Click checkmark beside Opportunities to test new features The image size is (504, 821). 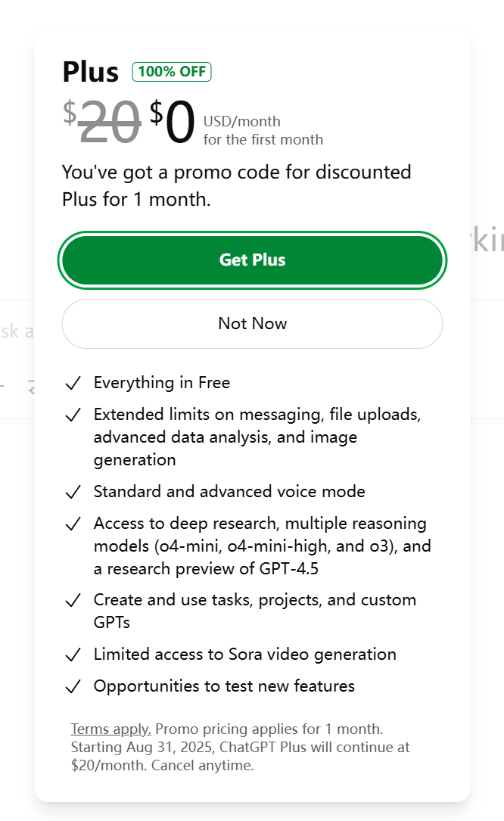coord(73,686)
